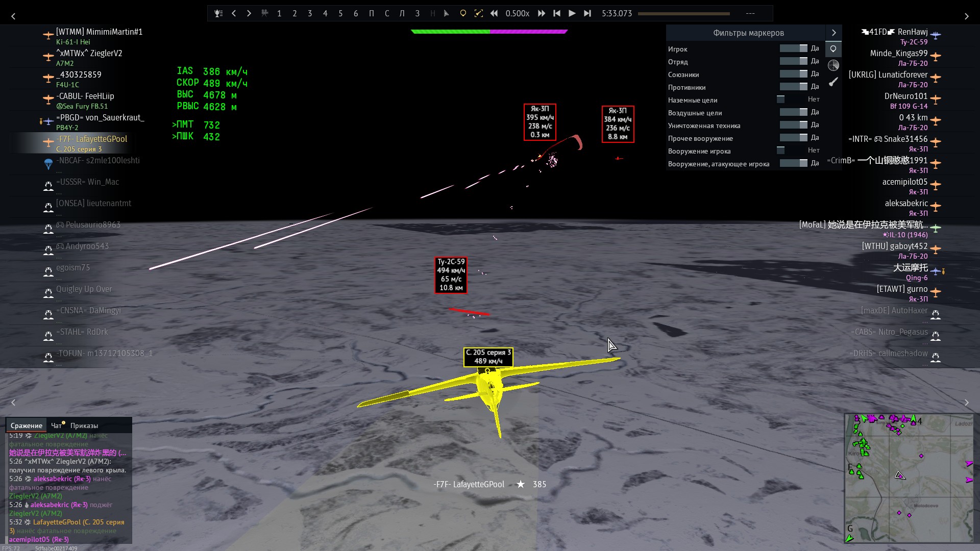
Task: Collapse the Фильтры маркеров panel arrow
Action: (834, 33)
